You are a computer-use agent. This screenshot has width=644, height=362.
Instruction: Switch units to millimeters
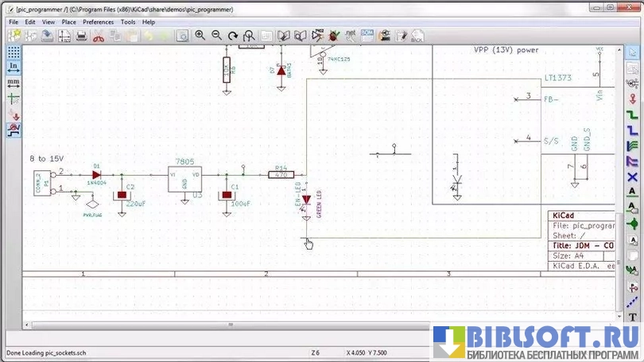click(14, 82)
